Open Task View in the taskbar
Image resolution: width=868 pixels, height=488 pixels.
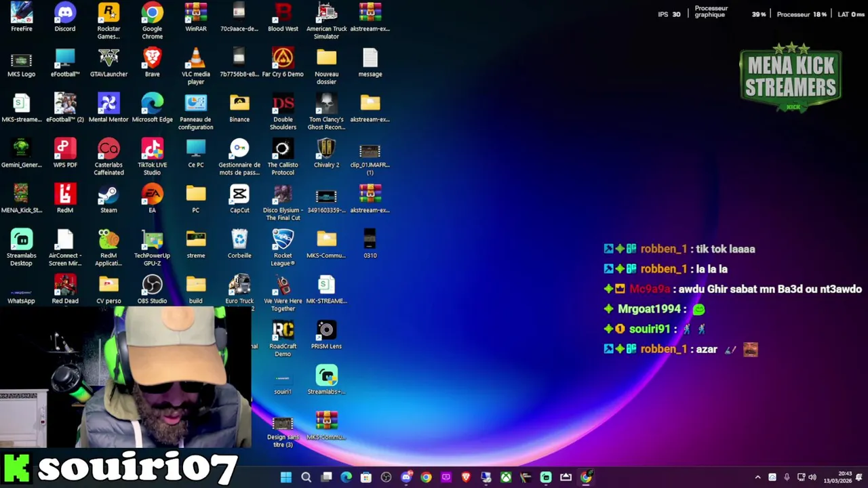326,477
